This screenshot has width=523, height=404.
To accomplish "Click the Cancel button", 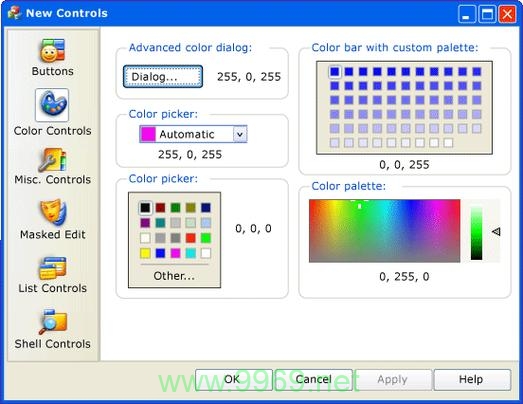I will [x=314, y=379].
